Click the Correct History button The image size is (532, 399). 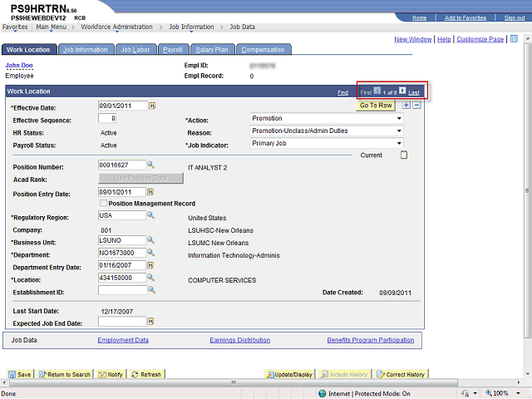[x=401, y=374]
